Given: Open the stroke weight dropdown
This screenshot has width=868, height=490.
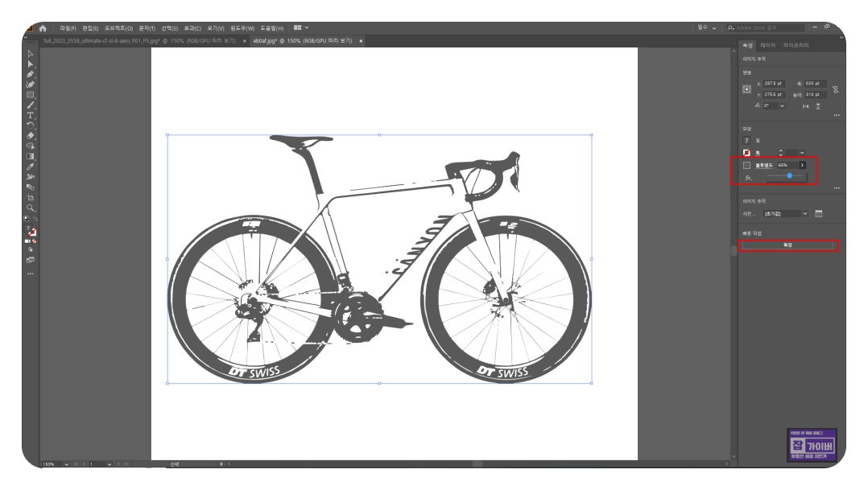Looking at the screenshot, I should [802, 153].
